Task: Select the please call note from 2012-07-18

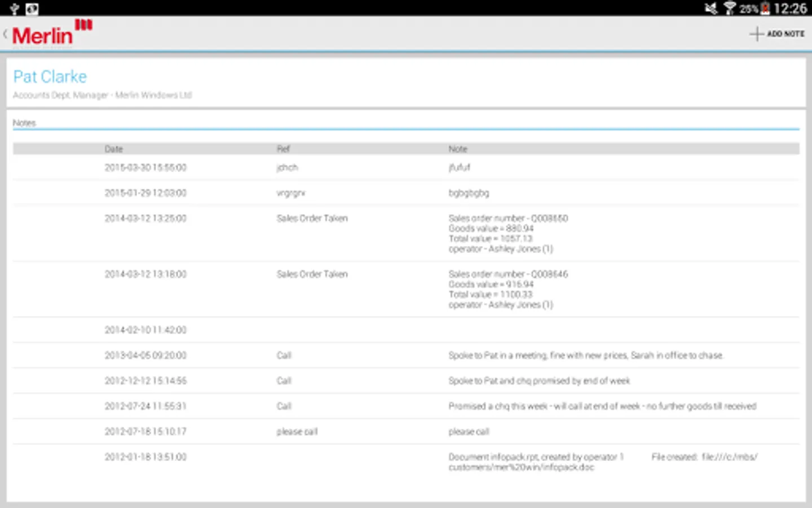Action: (395, 431)
